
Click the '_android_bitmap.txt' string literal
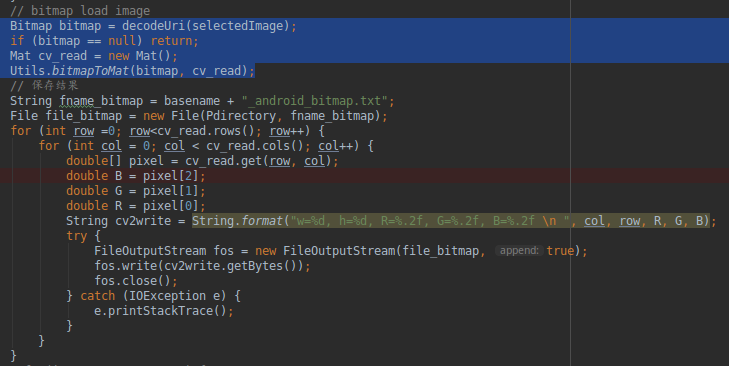pyautogui.click(x=314, y=101)
